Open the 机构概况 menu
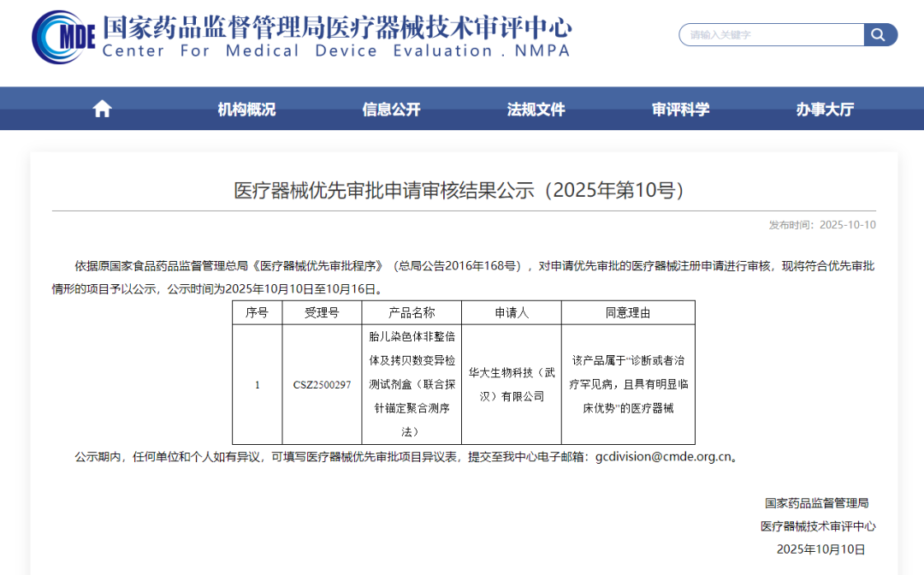The image size is (924, 575). tap(246, 109)
